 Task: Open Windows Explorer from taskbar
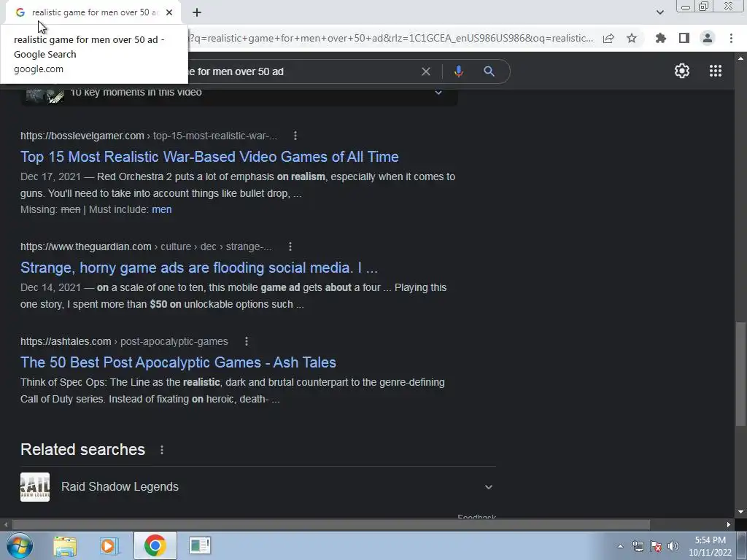click(x=65, y=545)
